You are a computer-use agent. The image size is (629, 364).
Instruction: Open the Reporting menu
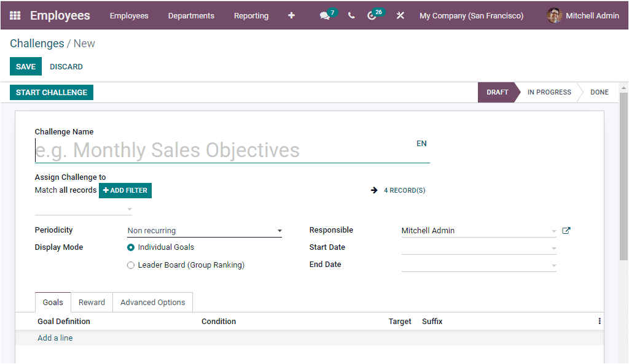tap(251, 15)
